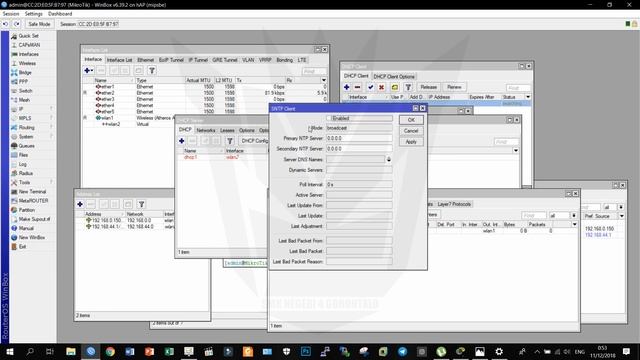Switch to the Ethernet tab in Interface List
Screen dimensions: 640x360
tap(145, 60)
